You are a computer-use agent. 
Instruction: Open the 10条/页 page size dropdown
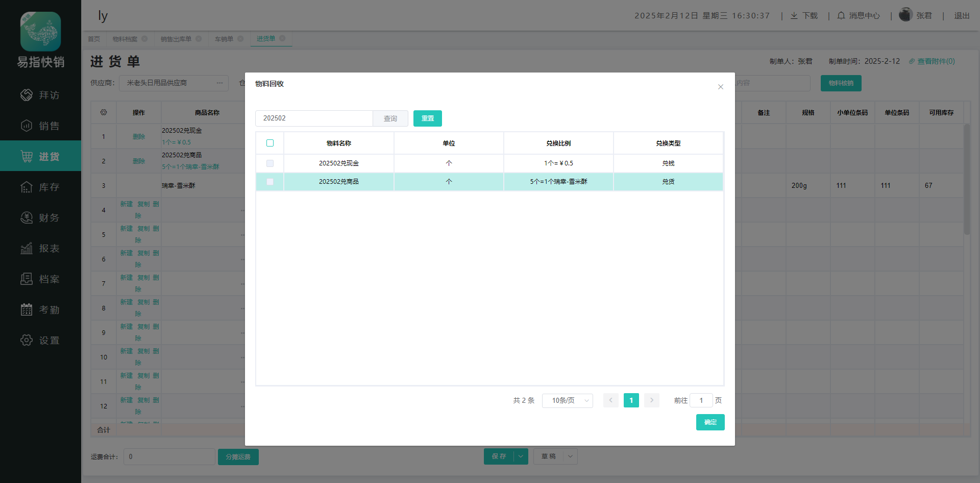tap(567, 401)
